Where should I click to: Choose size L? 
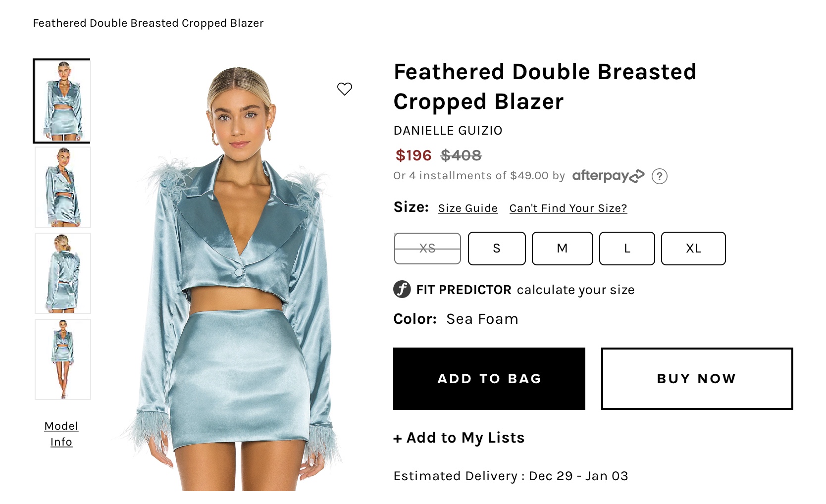pyautogui.click(x=627, y=249)
